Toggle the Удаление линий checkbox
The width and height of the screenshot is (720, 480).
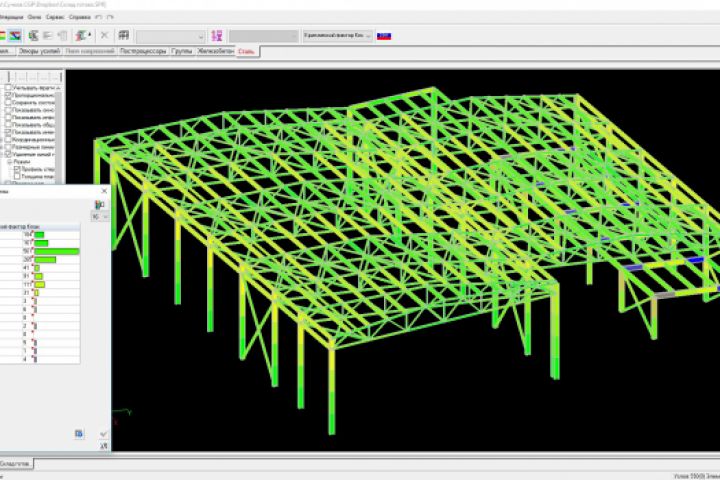click(x=8, y=154)
